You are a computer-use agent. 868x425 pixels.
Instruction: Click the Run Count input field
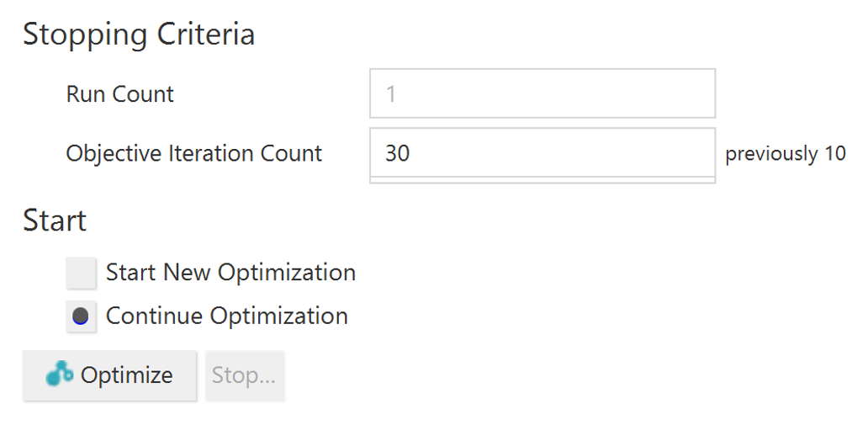(x=542, y=93)
